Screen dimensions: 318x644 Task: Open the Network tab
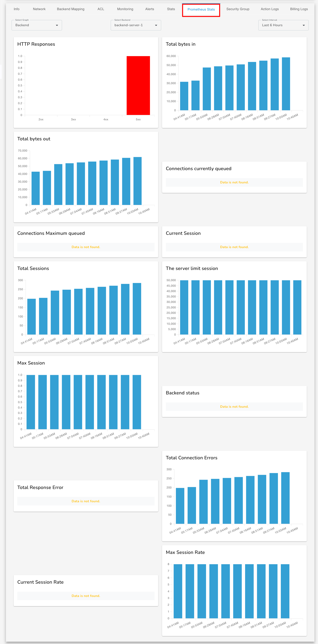point(39,9)
